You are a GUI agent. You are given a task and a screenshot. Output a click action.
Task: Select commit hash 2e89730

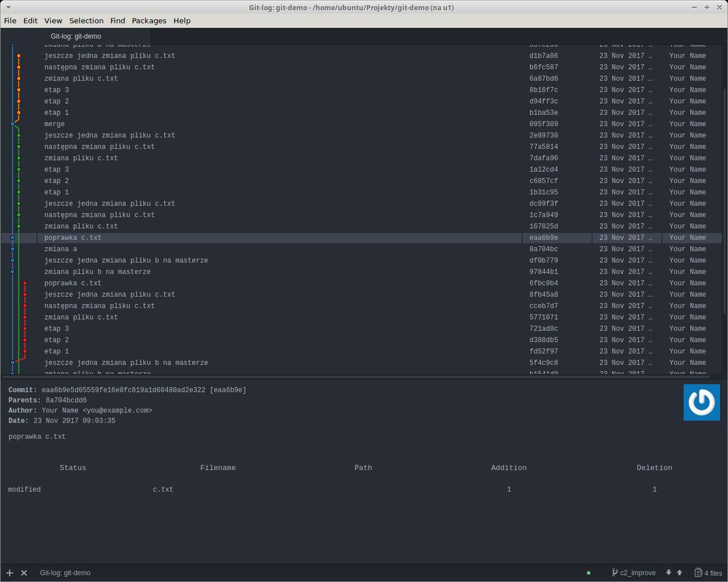click(544, 135)
